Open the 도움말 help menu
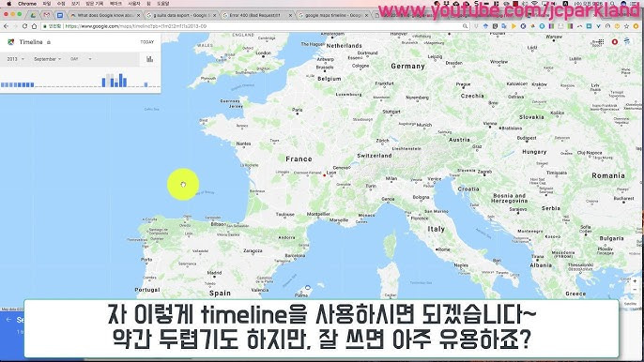This screenshot has height=362, width=644. [x=163, y=4]
